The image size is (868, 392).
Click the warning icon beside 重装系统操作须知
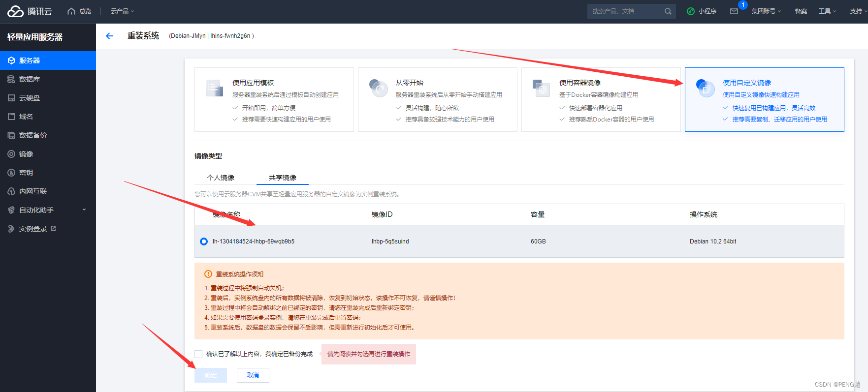pos(208,274)
